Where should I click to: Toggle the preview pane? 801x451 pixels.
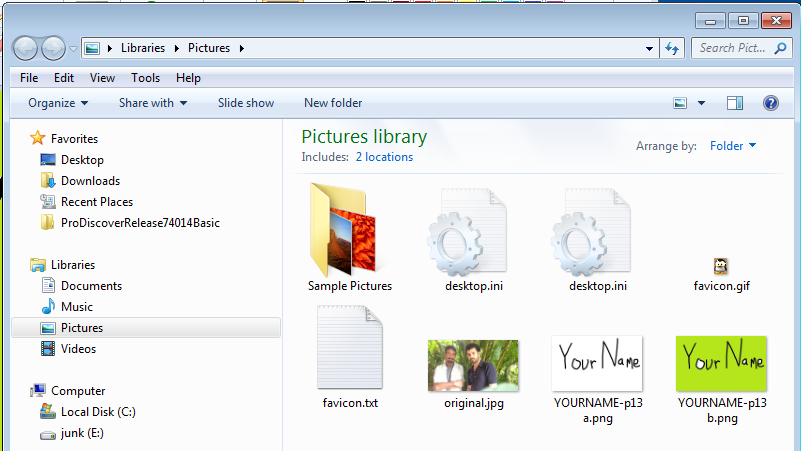point(735,103)
